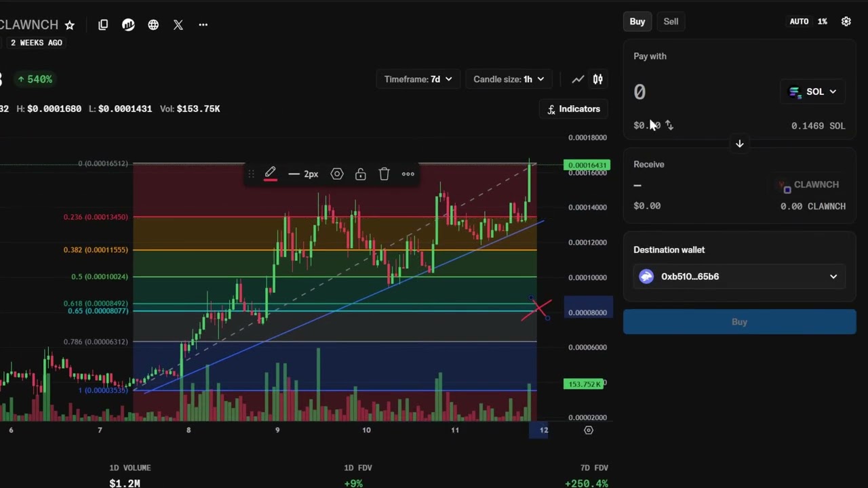Copy the token address icon
This screenshot has height=488, width=868.
click(103, 24)
